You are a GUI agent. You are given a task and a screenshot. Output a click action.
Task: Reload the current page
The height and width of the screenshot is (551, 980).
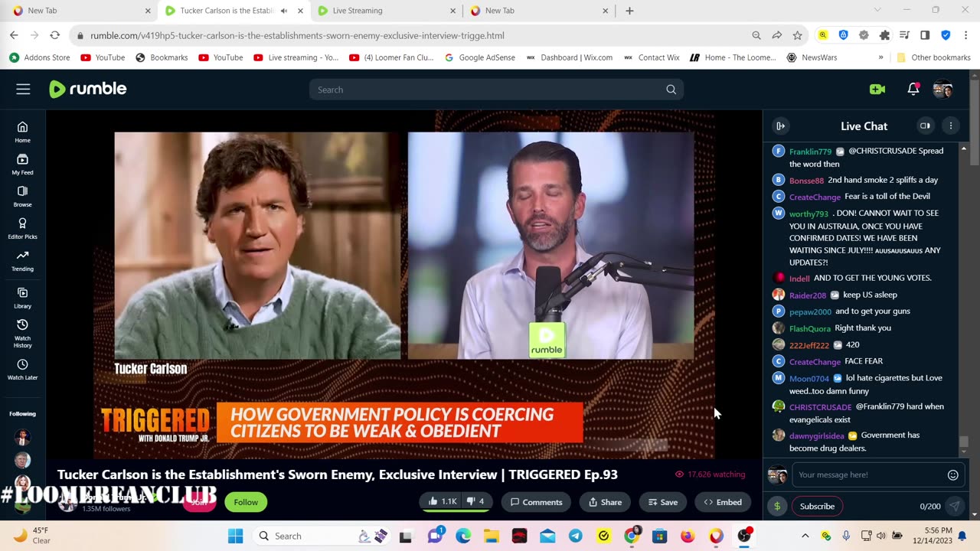tap(54, 35)
